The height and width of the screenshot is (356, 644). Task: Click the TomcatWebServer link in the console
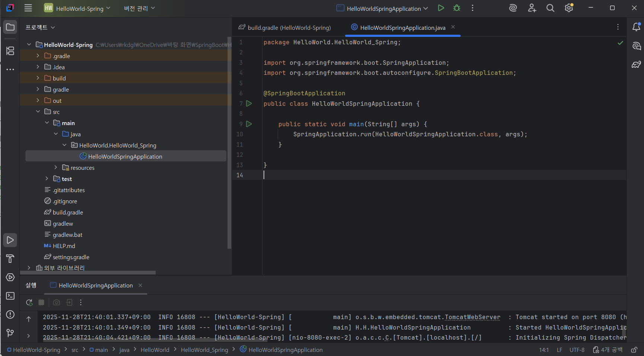coord(472,317)
